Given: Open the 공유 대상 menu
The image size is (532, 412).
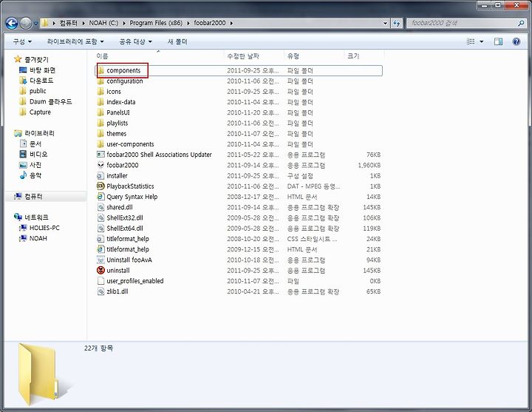Looking at the screenshot, I should (x=135, y=41).
